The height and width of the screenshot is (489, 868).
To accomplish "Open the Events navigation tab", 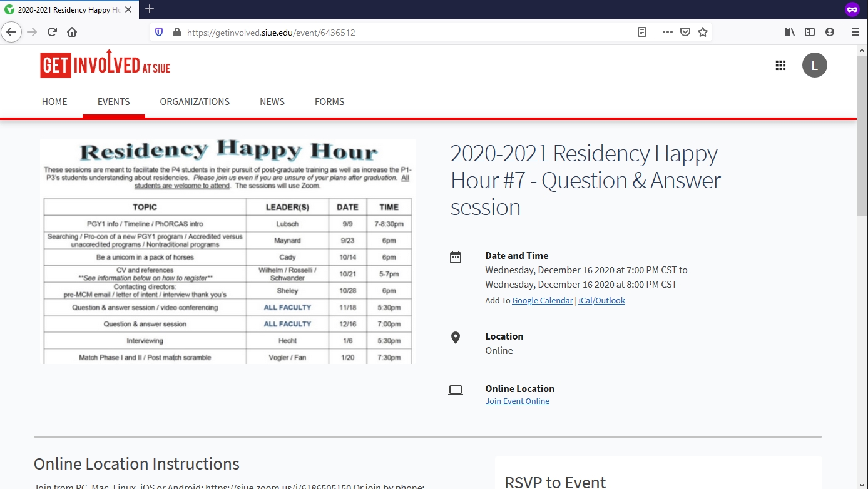I will coord(113,102).
